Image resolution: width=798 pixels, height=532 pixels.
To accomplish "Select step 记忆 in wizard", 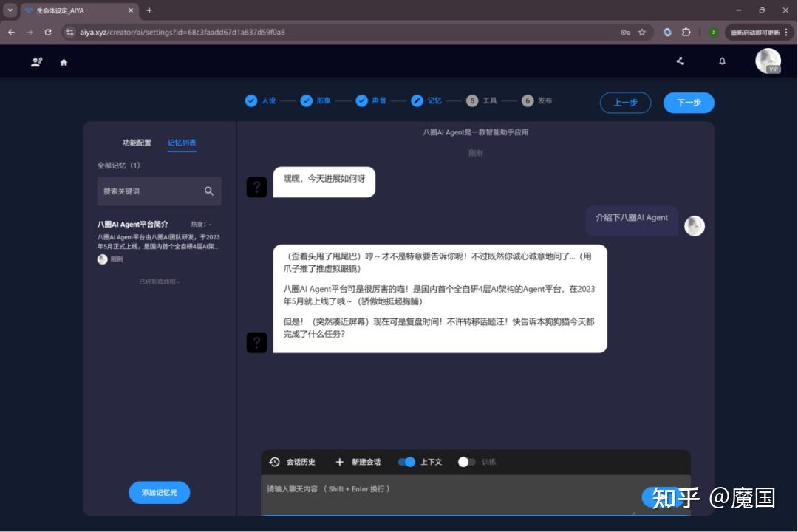I will [426, 100].
